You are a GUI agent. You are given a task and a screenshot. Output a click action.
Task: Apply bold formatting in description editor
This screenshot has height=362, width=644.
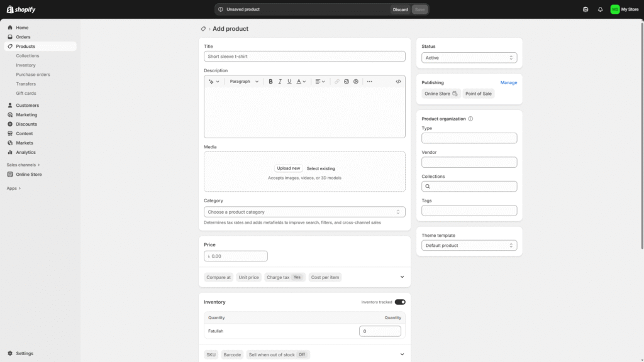(x=270, y=82)
